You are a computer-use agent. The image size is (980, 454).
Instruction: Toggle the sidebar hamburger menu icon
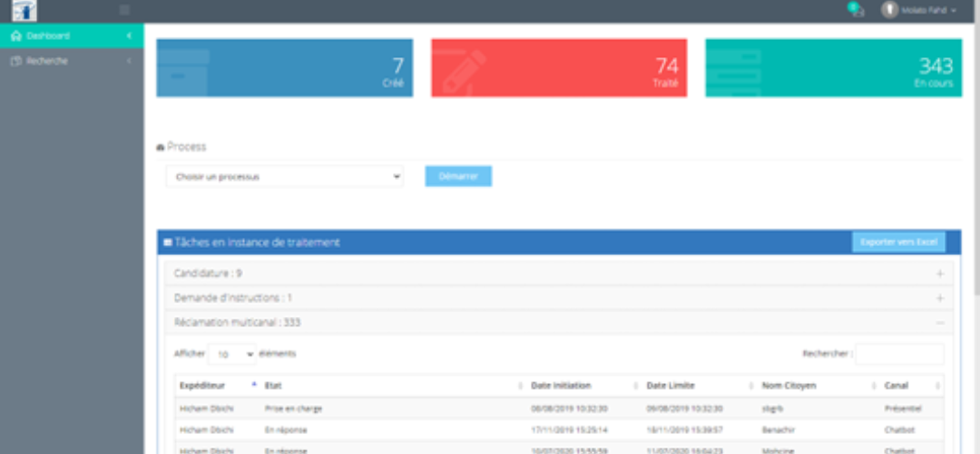(124, 10)
